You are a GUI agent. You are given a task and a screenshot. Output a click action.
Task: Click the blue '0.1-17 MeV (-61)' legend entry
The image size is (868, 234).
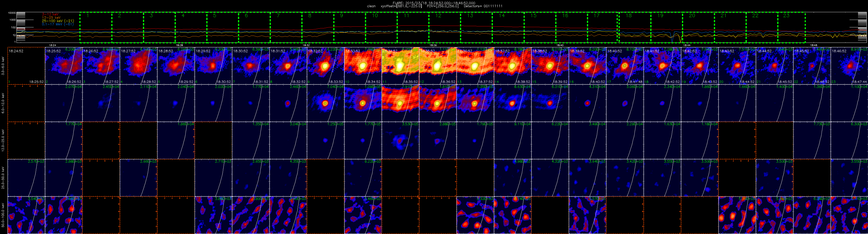point(58,24)
